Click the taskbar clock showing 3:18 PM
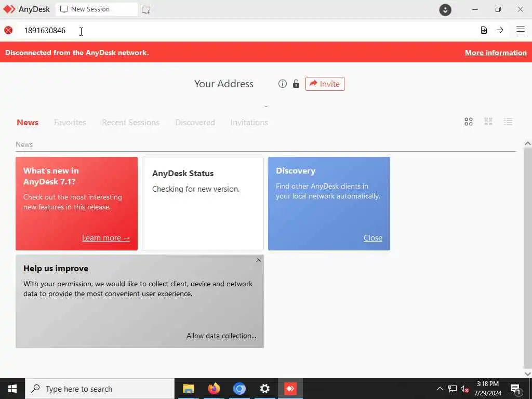The height and width of the screenshot is (399, 532). tap(487, 389)
